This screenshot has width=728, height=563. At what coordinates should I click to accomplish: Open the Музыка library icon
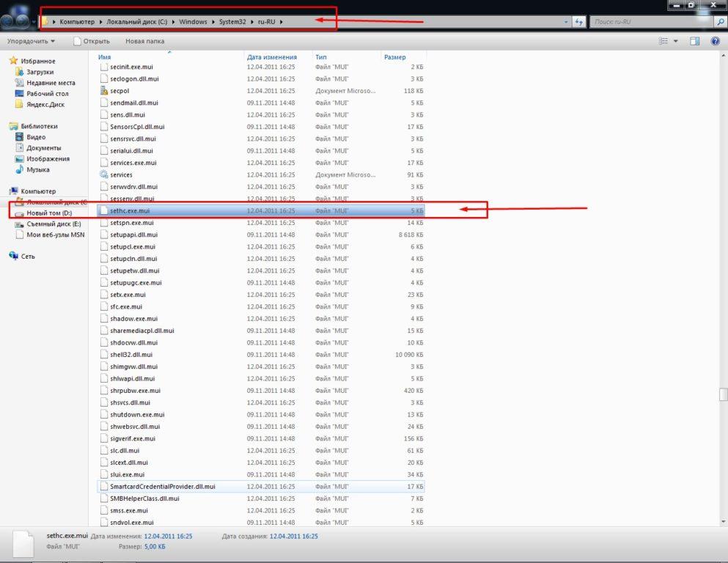19,169
